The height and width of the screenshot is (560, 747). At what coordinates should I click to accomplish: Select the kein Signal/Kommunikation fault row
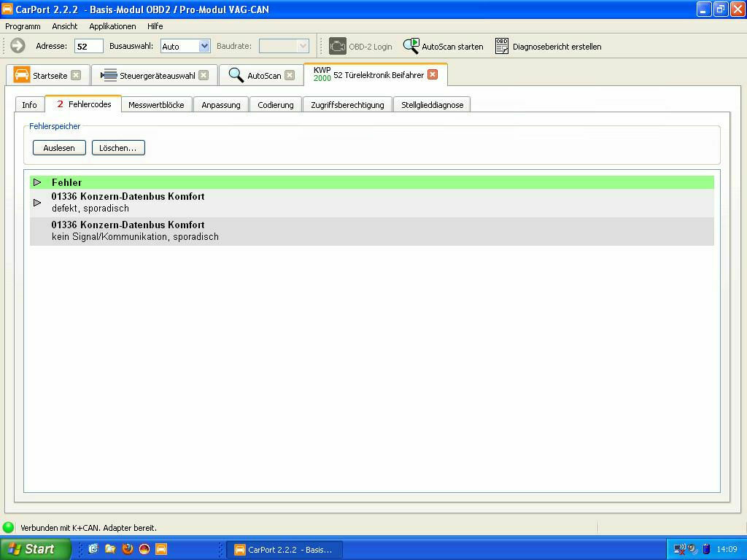(371, 231)
